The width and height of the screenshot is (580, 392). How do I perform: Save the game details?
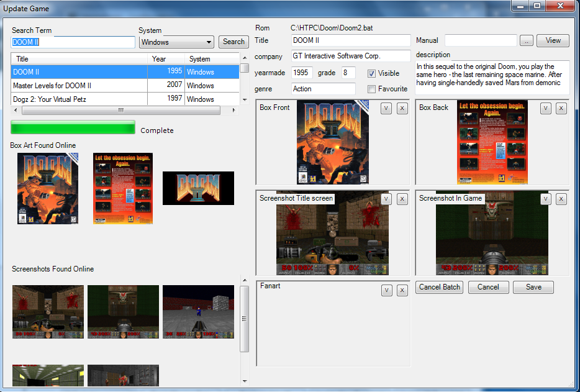[x=533, y=287]
